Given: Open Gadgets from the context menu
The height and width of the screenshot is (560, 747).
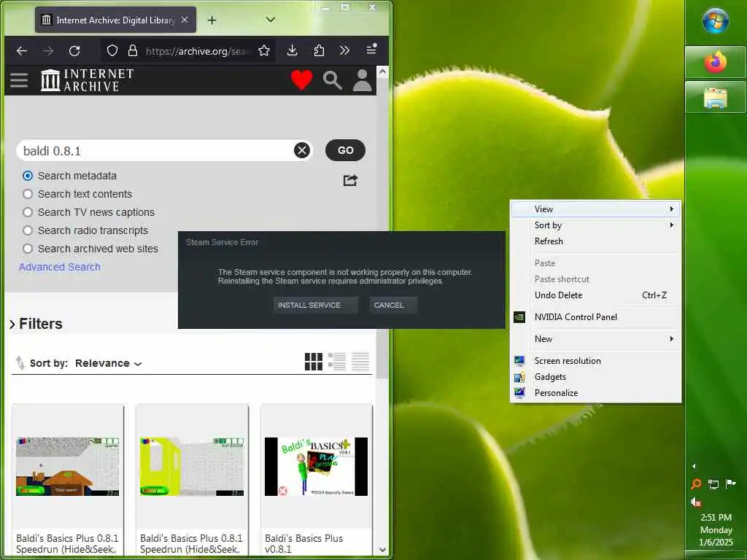Looking at the screenshot, I should 595,377.
